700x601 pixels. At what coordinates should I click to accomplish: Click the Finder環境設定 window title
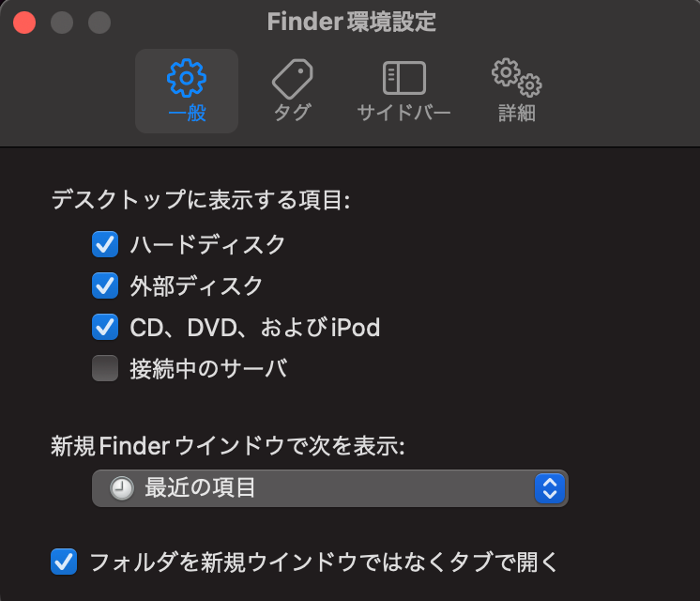click(351, 22)
